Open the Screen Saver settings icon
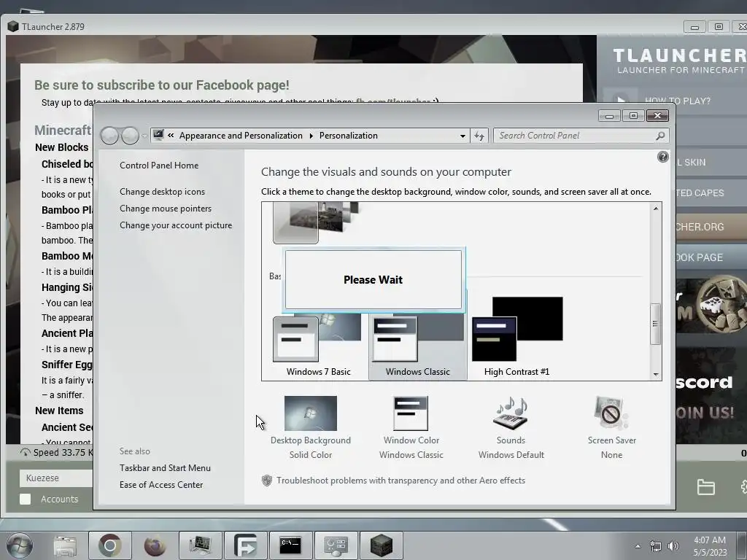Viewport: 747px width, 560px height. [x=611, y=413]
